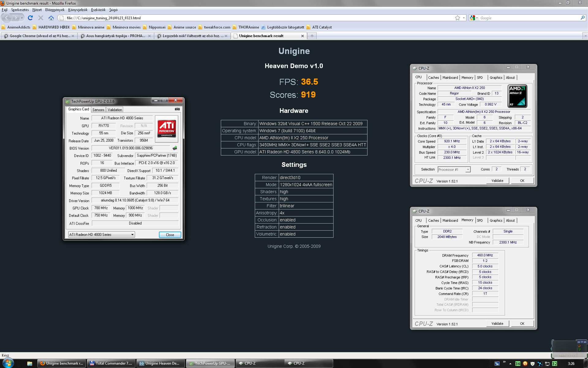Click the Firefox home icon
This screenshot has height=368, width=588.
click(51, 18)
